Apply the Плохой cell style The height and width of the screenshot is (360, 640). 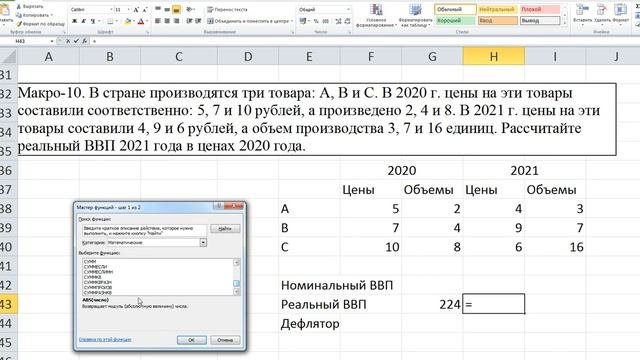pos(540,9)
